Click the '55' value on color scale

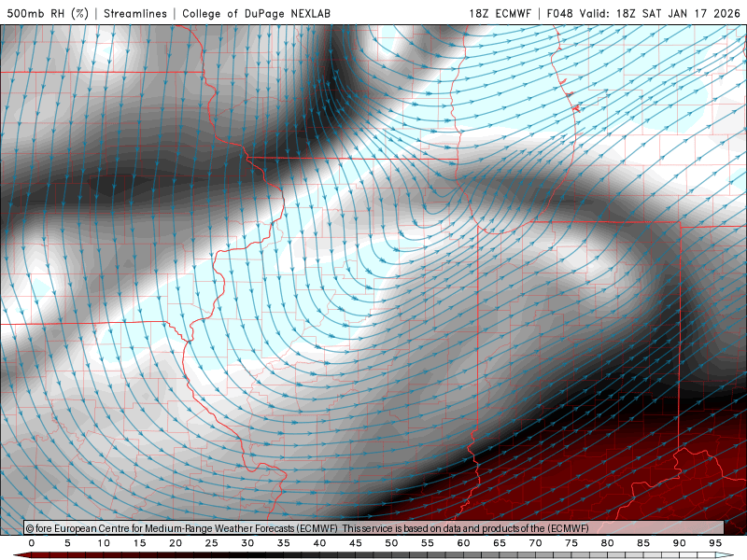pyautogui.click(x=428, y=543)
